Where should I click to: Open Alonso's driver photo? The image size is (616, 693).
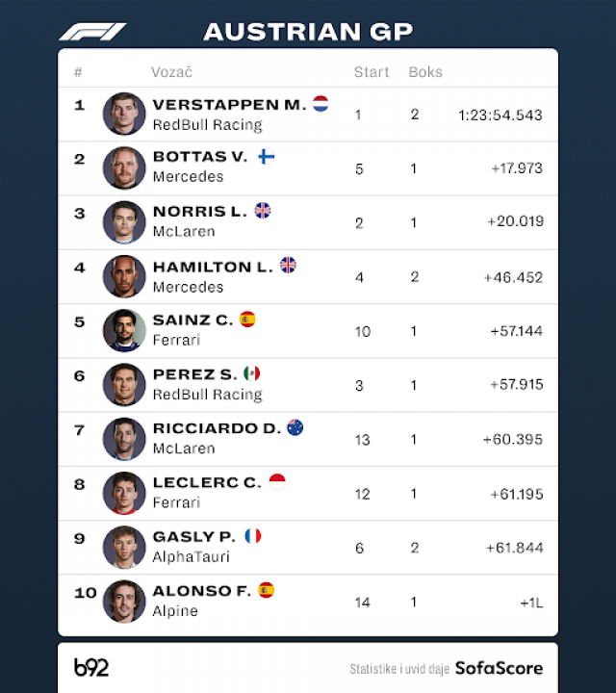(x=124, y=602)
